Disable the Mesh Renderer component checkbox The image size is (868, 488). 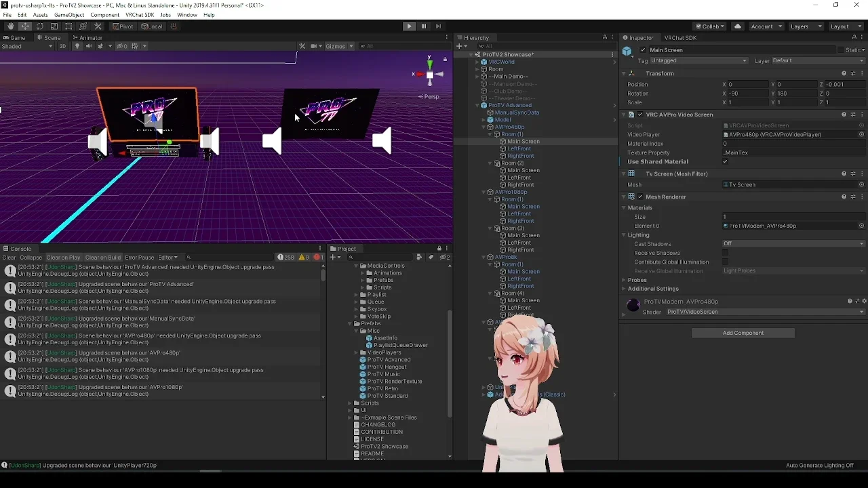640,197
